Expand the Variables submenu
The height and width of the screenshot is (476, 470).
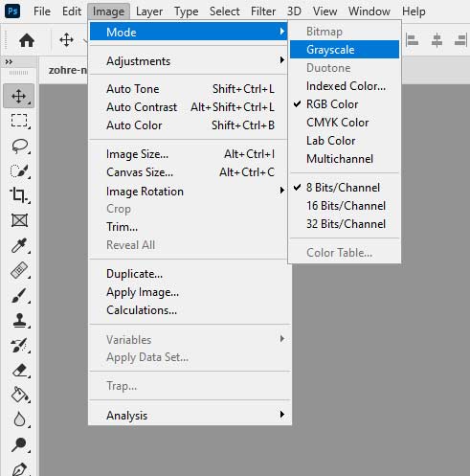coord(190,339)
